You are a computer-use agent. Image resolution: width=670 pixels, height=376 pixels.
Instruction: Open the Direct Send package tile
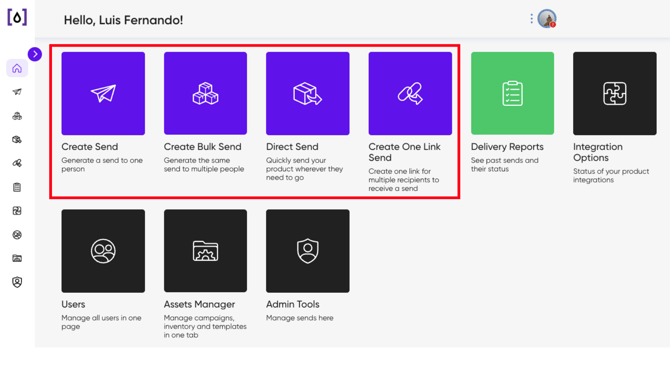[308, 93]
